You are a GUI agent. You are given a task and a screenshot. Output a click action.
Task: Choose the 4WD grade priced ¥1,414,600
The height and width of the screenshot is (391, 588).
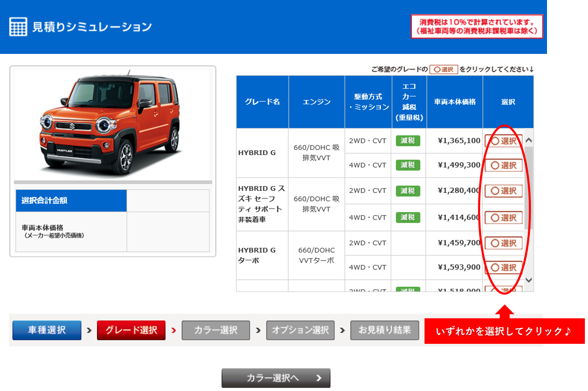(503, 218)
